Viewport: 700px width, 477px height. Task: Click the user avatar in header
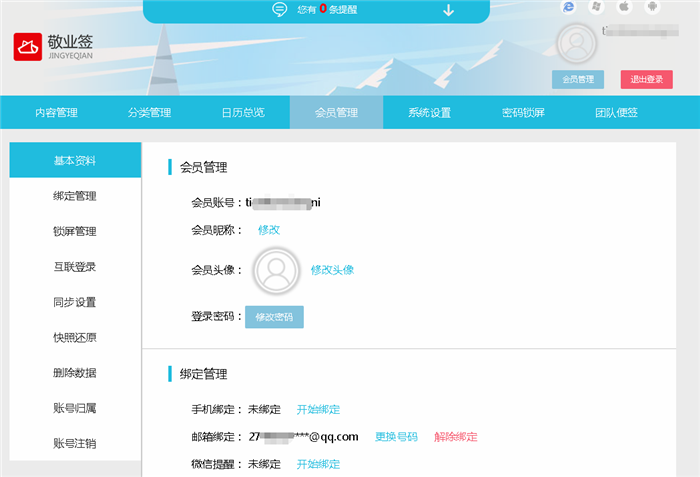tap(576, 44)
